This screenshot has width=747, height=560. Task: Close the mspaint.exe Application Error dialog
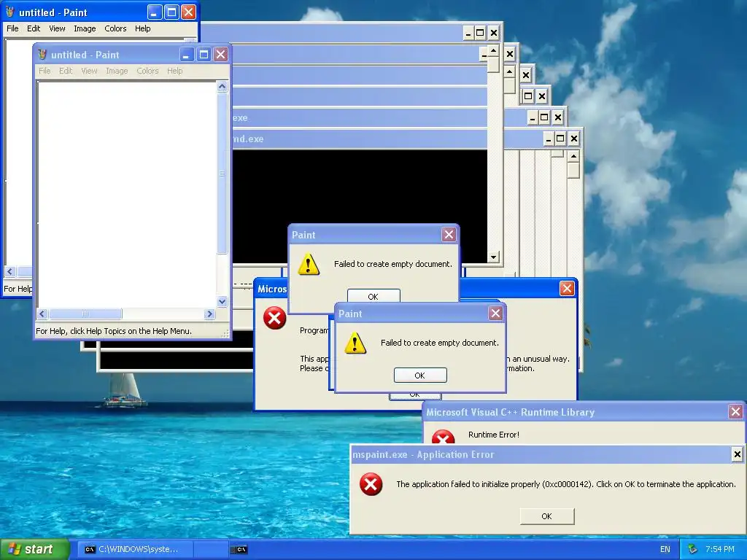737,454
